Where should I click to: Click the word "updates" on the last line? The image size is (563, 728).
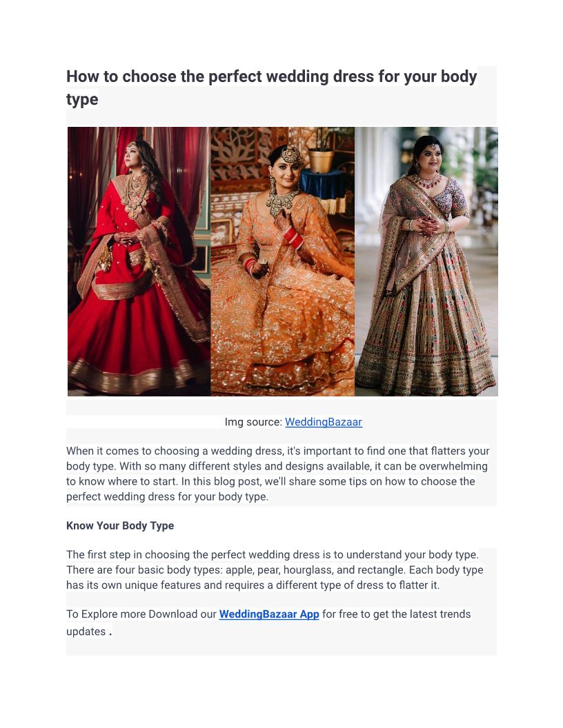(86, 632)
